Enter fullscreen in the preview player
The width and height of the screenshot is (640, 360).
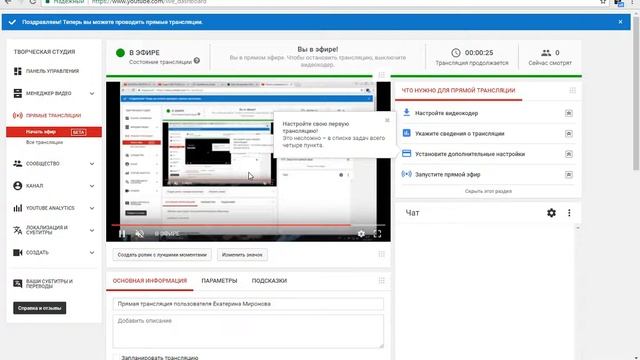(x=378, y=233)
